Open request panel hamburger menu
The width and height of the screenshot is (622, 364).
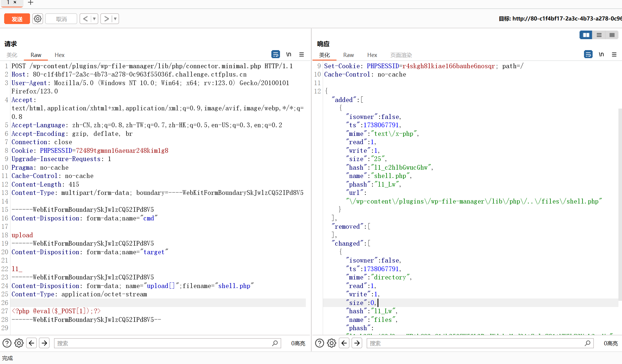[x=301, y=54]
